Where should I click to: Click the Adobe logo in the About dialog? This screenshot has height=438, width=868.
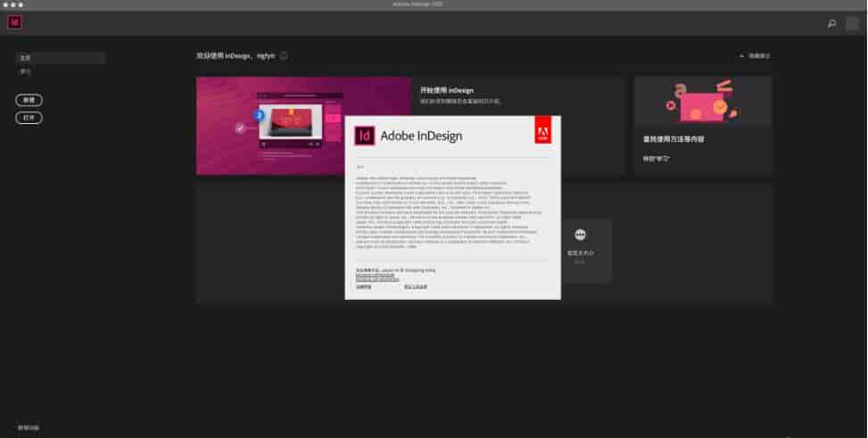pos(542,132)
